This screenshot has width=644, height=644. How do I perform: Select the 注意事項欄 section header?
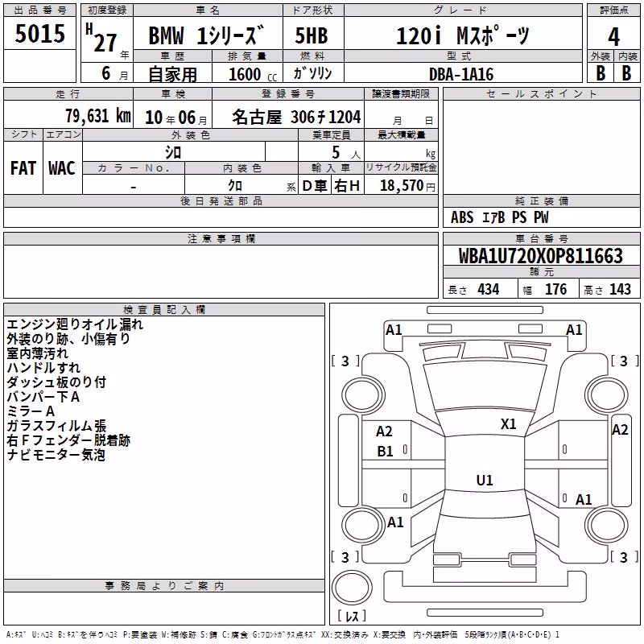click(x=221, y=238)
